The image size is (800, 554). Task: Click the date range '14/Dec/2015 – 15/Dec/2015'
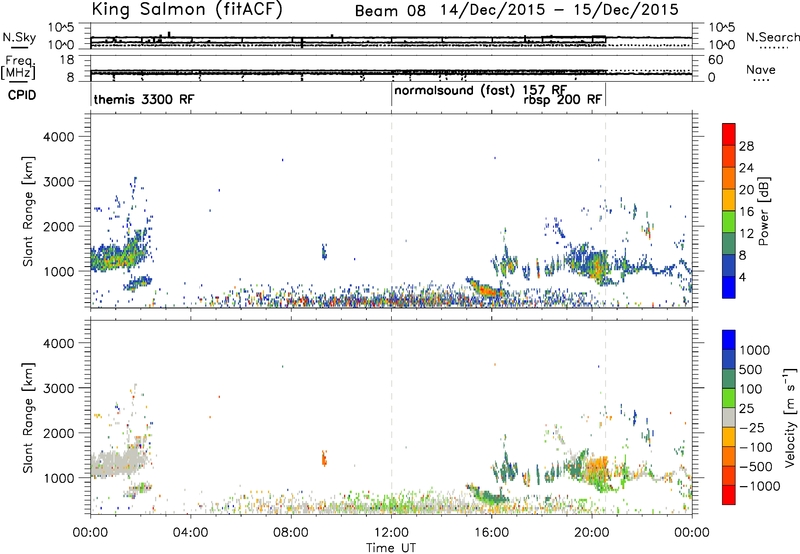(x=559, y=10)
